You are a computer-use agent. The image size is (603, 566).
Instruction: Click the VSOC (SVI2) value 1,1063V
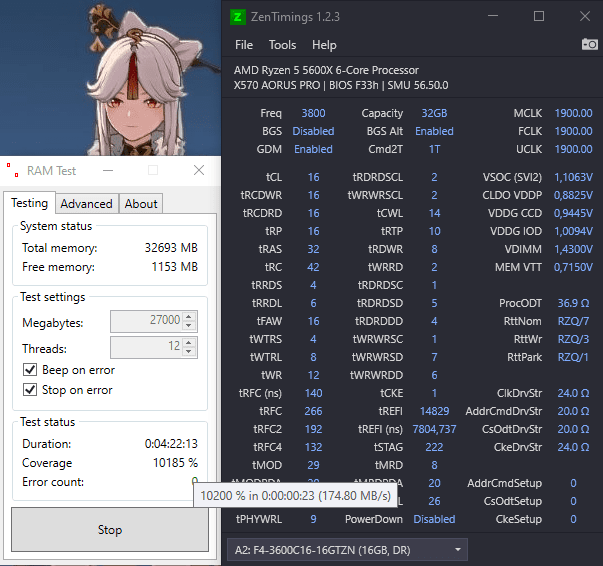(573, 177)
